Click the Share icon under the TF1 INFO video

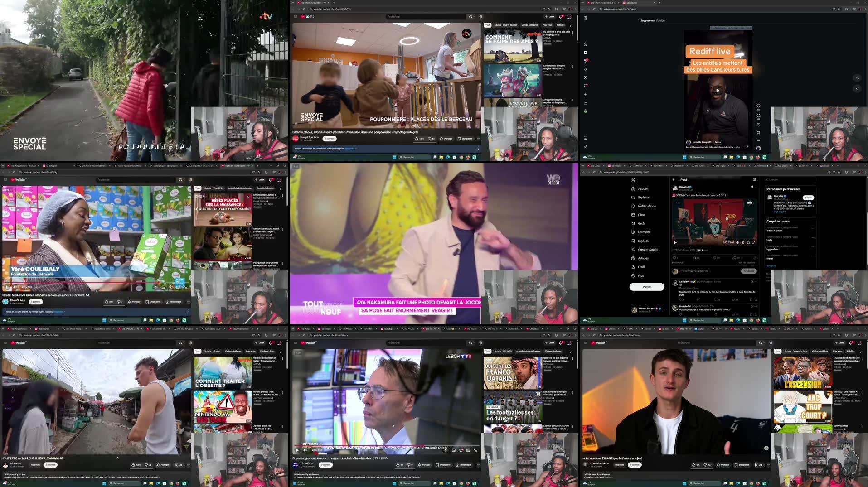424,464
